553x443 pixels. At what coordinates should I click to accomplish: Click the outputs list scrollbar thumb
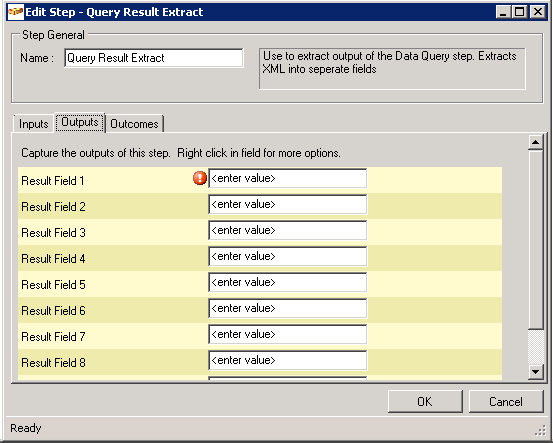tap(535, 240)
